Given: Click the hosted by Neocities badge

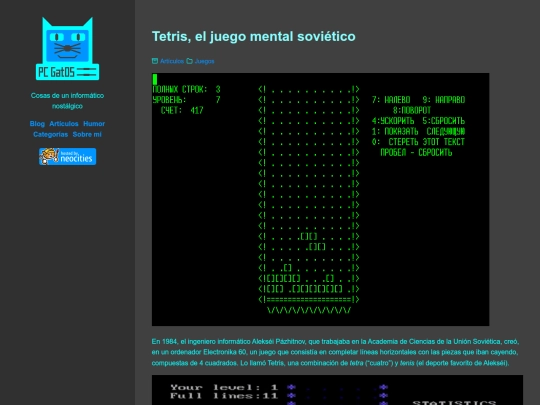Looking at the screenshot, I should 68,156.
